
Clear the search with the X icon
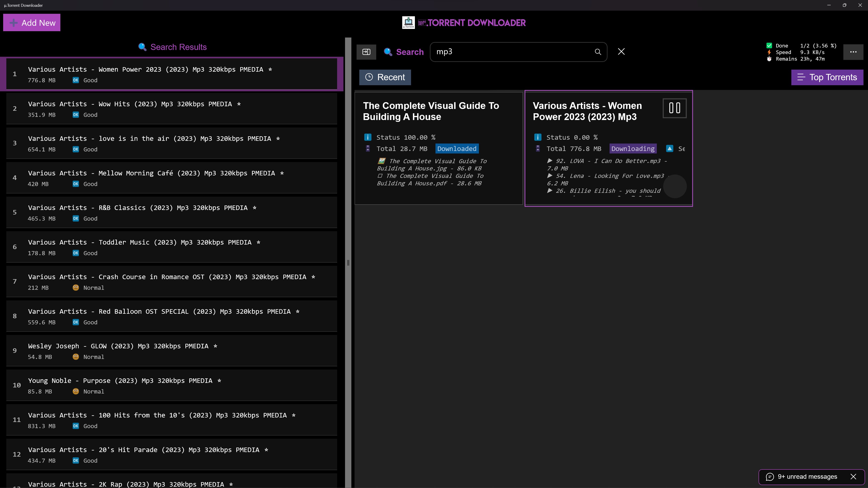[x=621, y=52]
